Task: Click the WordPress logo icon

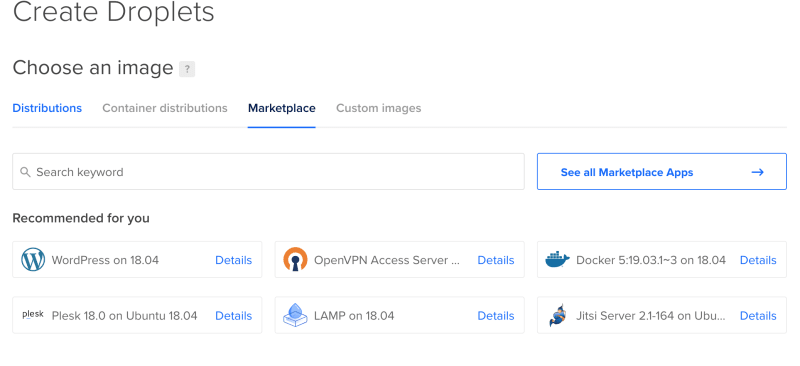Action: pos(33,260)
